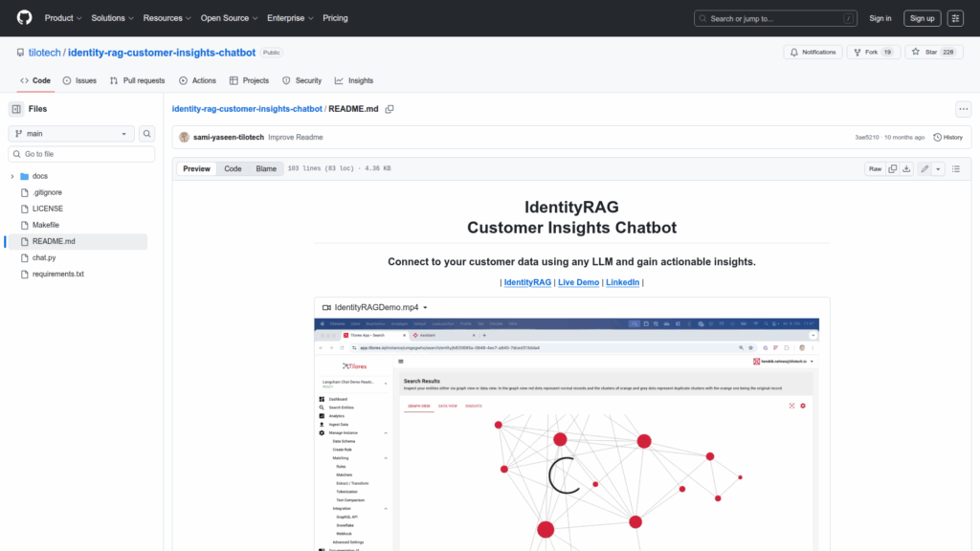Expand the docs folder
980x551 pixels.
pos(11,176)
